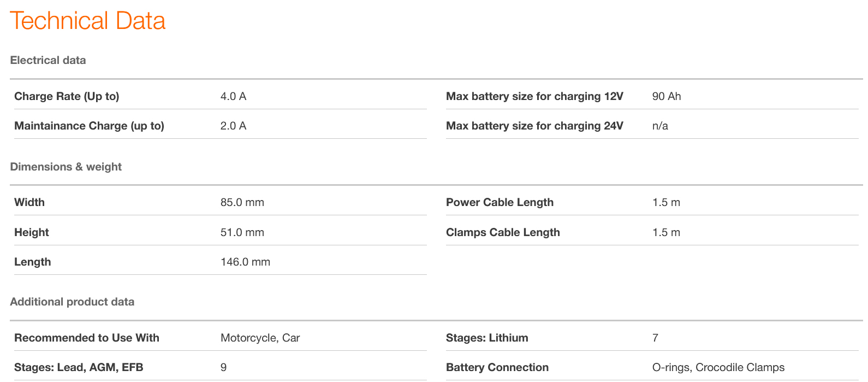Image resolution: width=868 pixels, height=382 pixels.
Task: Click the Stages: Lead, AGM, EFB label
Action: coord(79,367)
